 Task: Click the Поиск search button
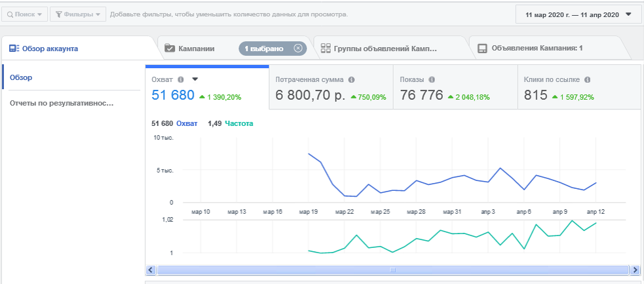[25, 14]
